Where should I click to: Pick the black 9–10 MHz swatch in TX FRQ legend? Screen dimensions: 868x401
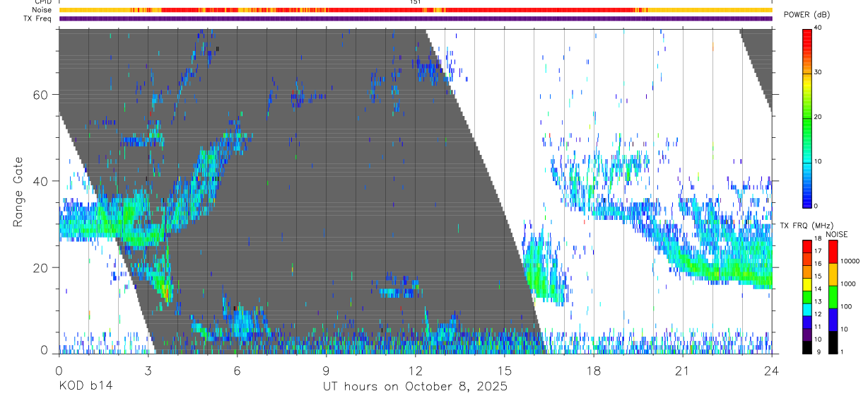[807, 346]
